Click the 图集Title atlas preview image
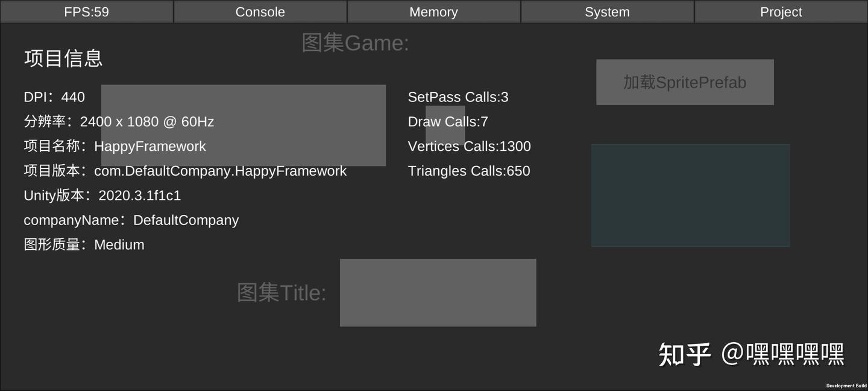 pos(438,293)
